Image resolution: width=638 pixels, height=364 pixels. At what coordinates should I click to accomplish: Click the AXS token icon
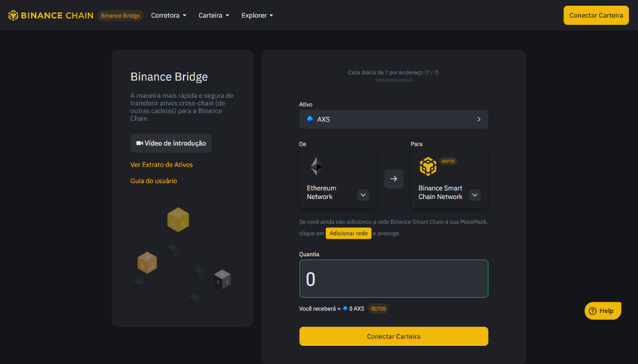[310, 119]
